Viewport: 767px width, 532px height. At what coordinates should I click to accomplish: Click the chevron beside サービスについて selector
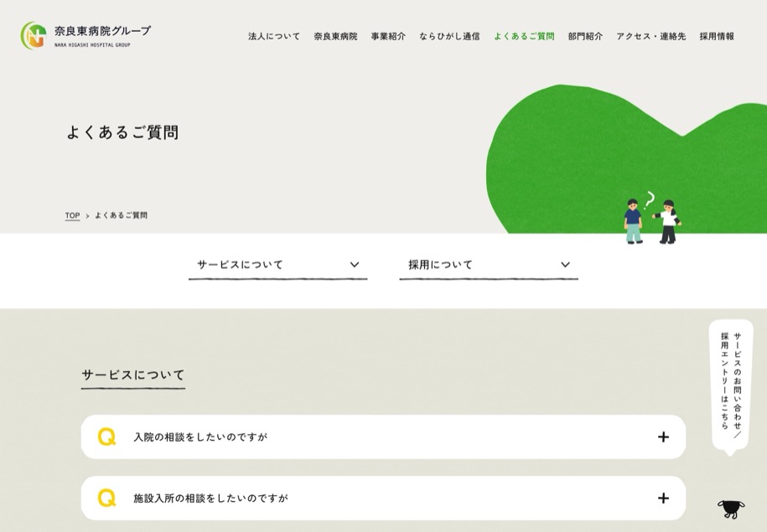355,265
